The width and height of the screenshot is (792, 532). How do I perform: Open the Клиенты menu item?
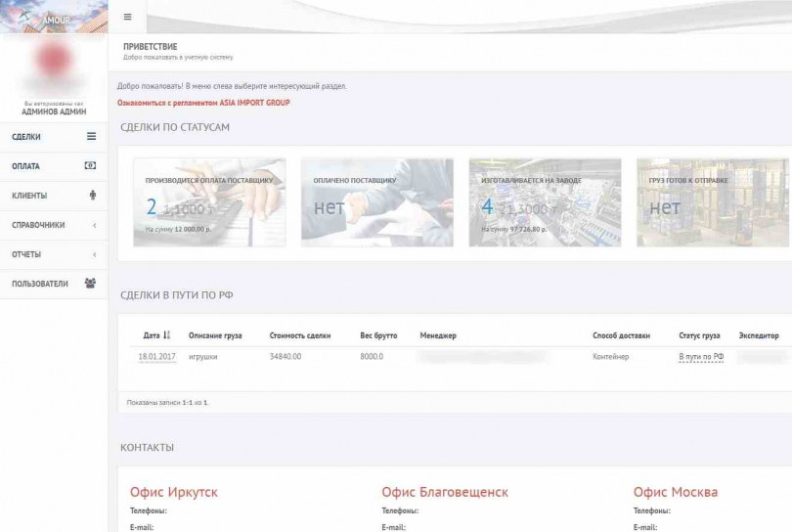54,196
